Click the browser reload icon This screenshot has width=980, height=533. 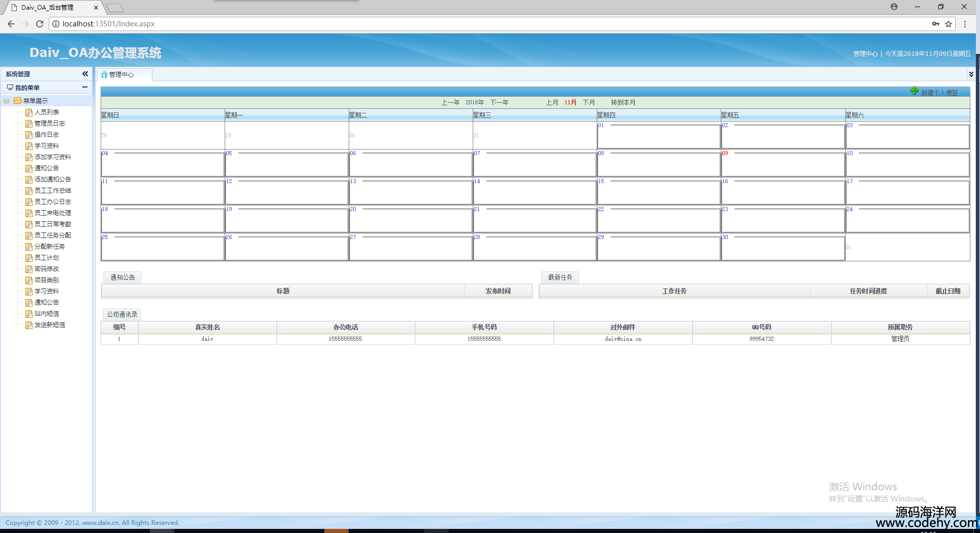pyautogui.click(x=40, y=24)
